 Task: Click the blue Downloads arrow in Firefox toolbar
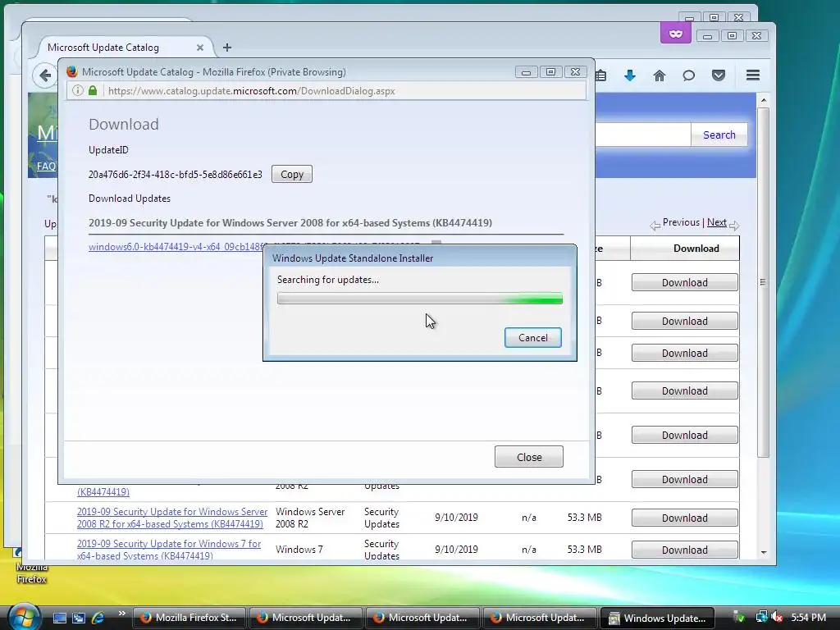point(630,75)
